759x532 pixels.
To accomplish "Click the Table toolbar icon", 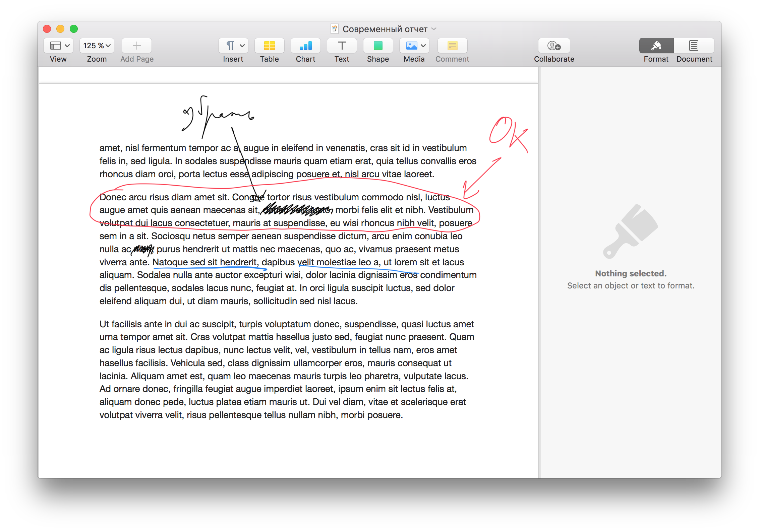I will click(269, 46).
